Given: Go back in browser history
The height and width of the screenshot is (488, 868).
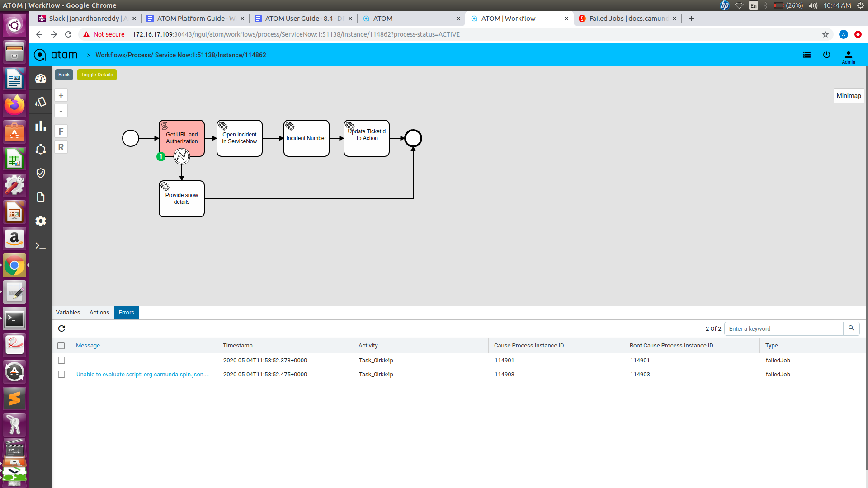Looking at the screenshot, I should point(39,34).
